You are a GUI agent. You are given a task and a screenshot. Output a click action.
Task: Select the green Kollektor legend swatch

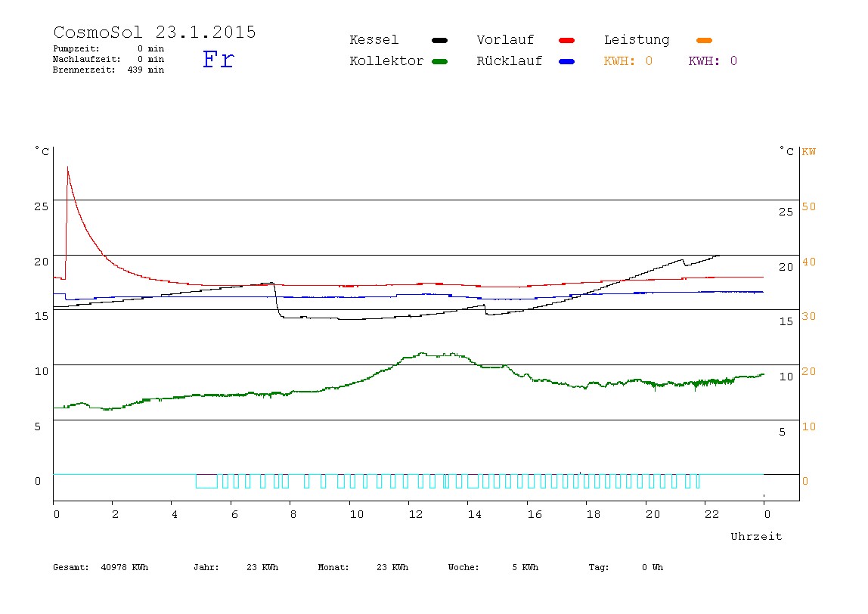point(439,61)
